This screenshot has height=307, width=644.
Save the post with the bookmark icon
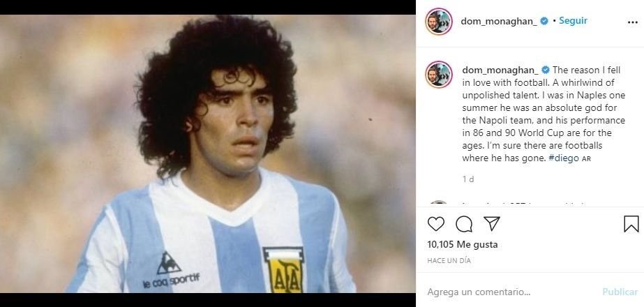631,224
